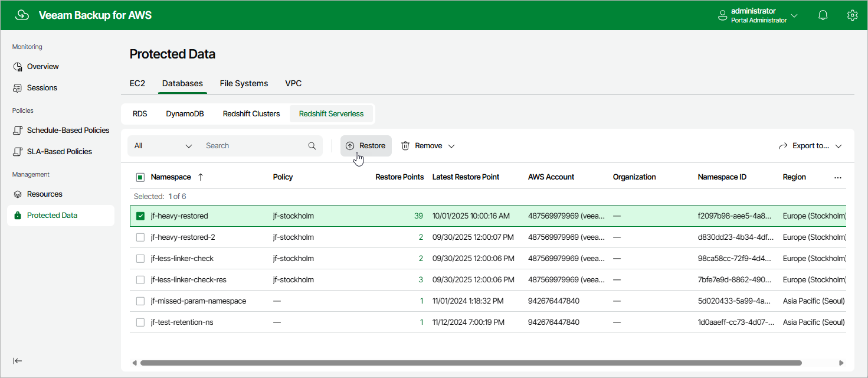Screen dimensions: 868x378
Task: Open the column options ellipsis icon
Action: click(x=838, y=177)
